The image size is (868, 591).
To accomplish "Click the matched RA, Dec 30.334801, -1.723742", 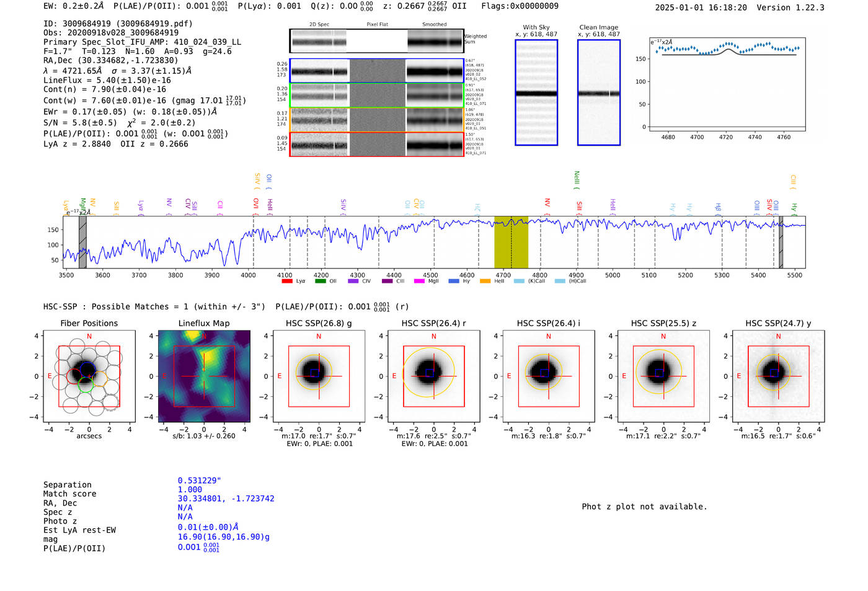I will coord(226,499).
